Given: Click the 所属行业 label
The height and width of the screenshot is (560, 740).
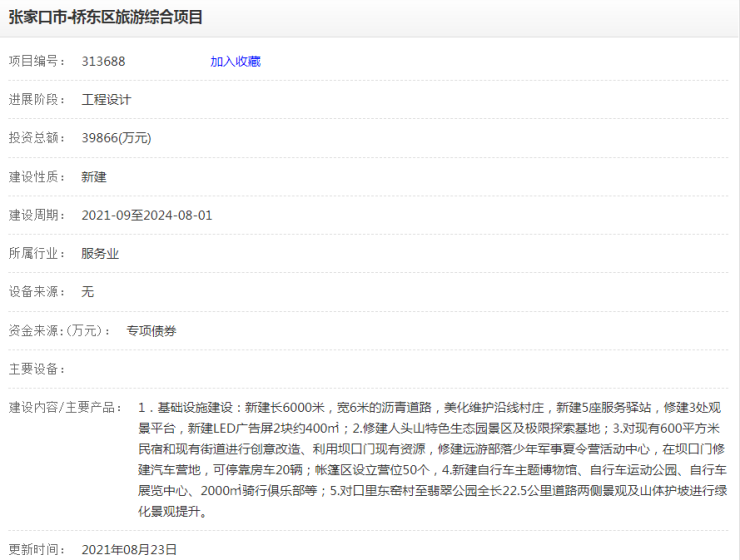Looking at the screenshot, I should 37,253.
